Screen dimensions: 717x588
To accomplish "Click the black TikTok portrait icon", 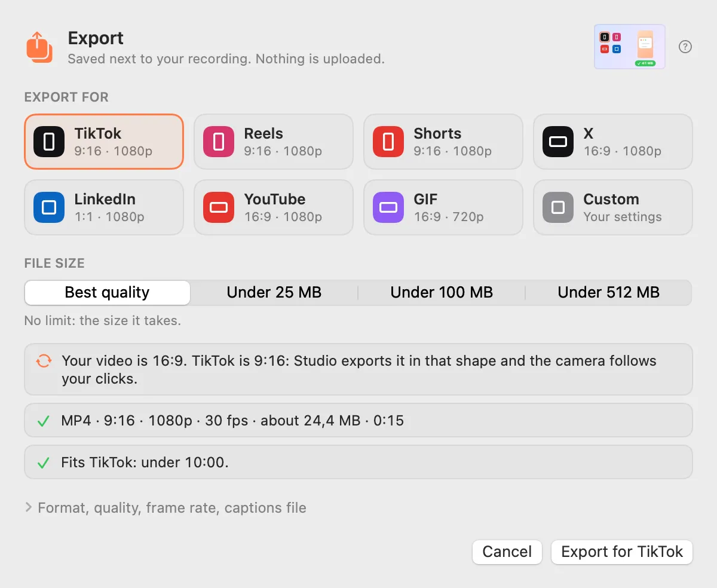I will (49, 142).
